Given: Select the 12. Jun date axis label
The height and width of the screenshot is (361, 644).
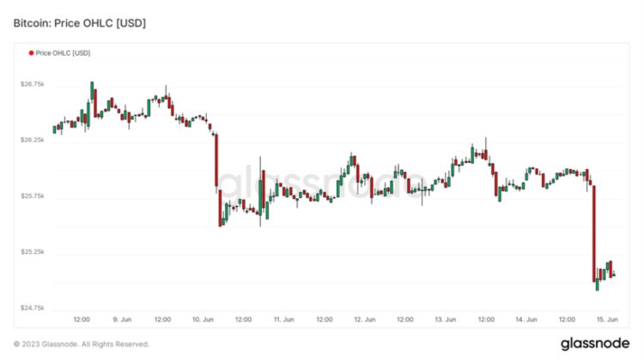Looking at the screenshot, I should pos(364,320).
